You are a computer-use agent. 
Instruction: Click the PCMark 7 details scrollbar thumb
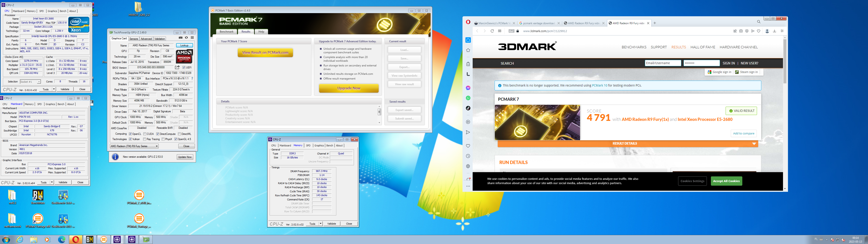pyautogui.click(x=379, y=112)
